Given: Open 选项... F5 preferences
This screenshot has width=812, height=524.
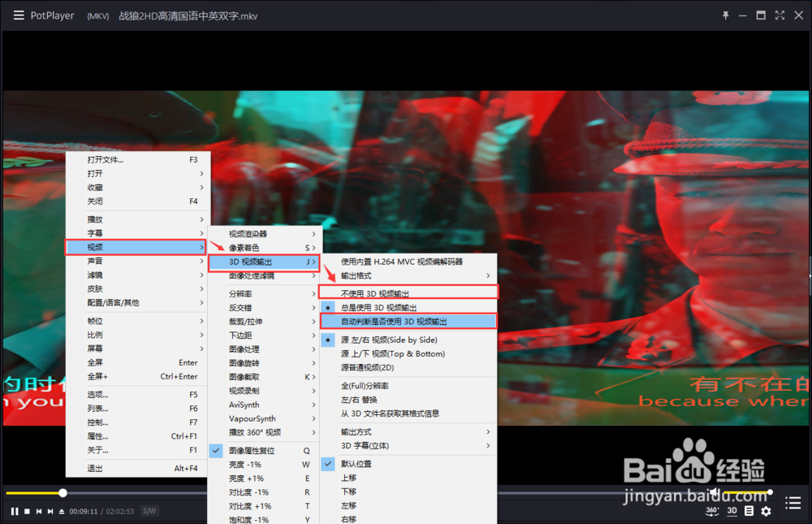Looking at the screenshot, I should (136, 395).
